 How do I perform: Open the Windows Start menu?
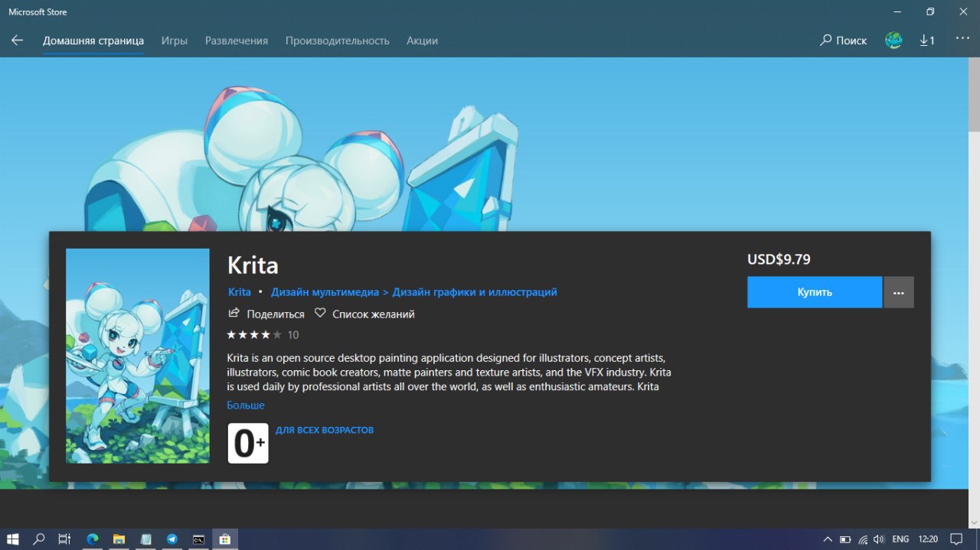click(13, 539)
